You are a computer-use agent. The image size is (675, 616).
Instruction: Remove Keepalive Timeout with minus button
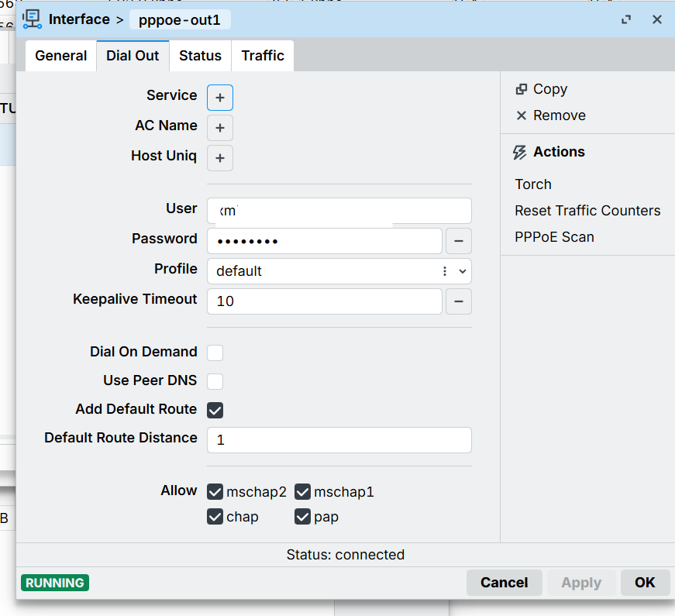459,301
